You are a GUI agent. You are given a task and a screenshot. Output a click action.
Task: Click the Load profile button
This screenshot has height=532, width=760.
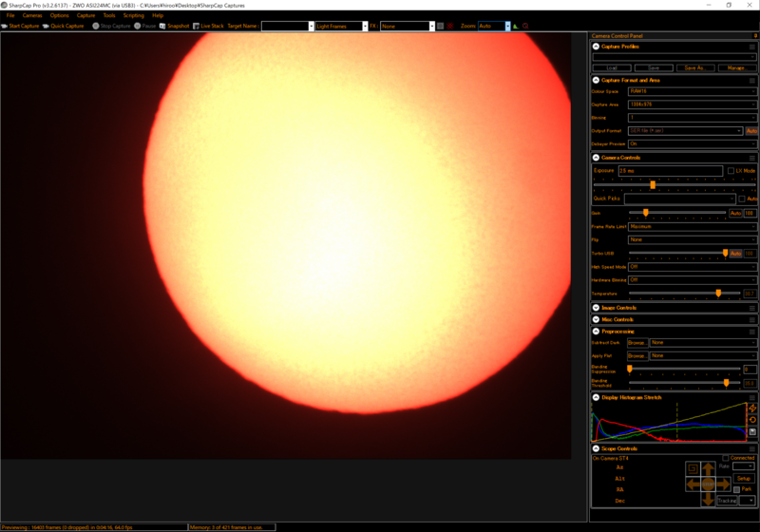tap(612, 67)
